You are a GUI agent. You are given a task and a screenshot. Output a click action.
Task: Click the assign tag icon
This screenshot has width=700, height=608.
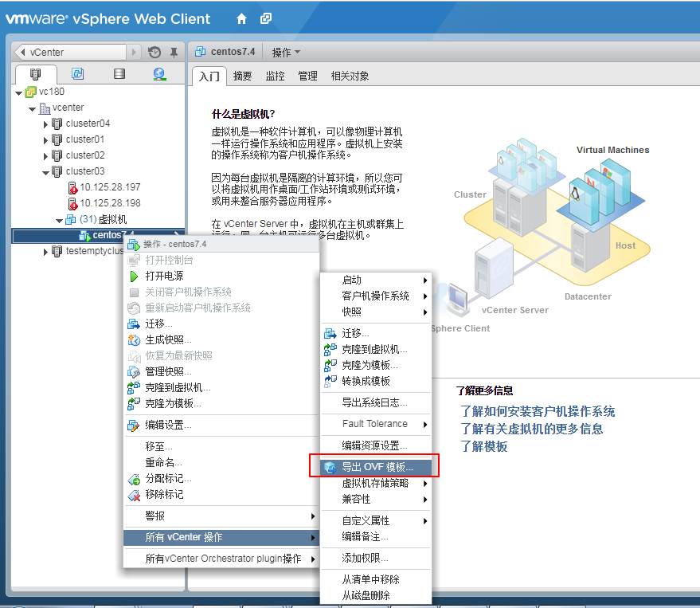click(x=134, y=479)
